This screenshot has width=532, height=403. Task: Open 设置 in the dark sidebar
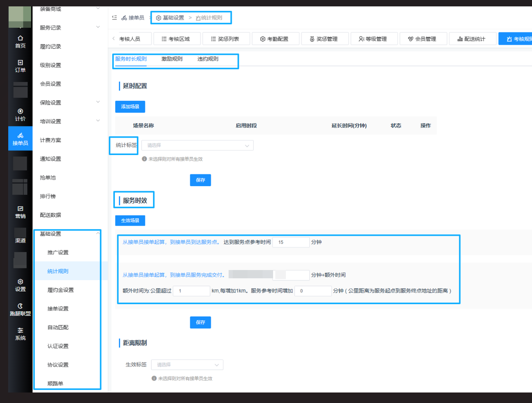pyautogui.click(x=20, y=285)
